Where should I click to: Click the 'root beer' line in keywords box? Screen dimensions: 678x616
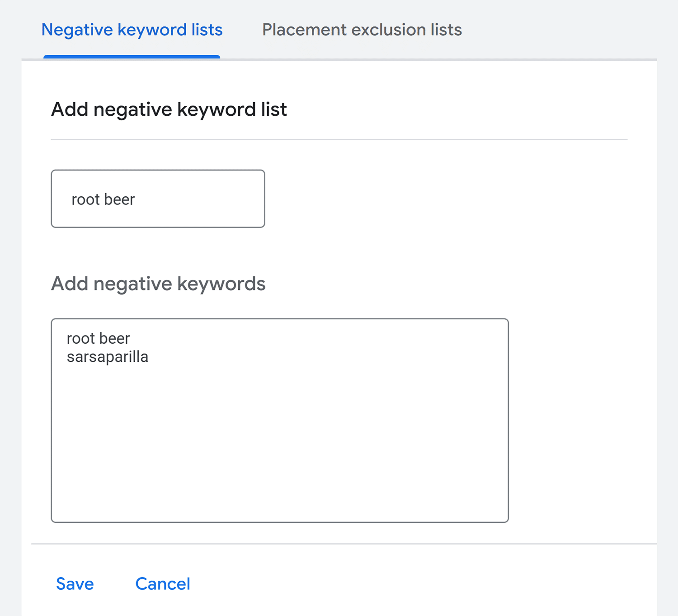tap(99, 338)
